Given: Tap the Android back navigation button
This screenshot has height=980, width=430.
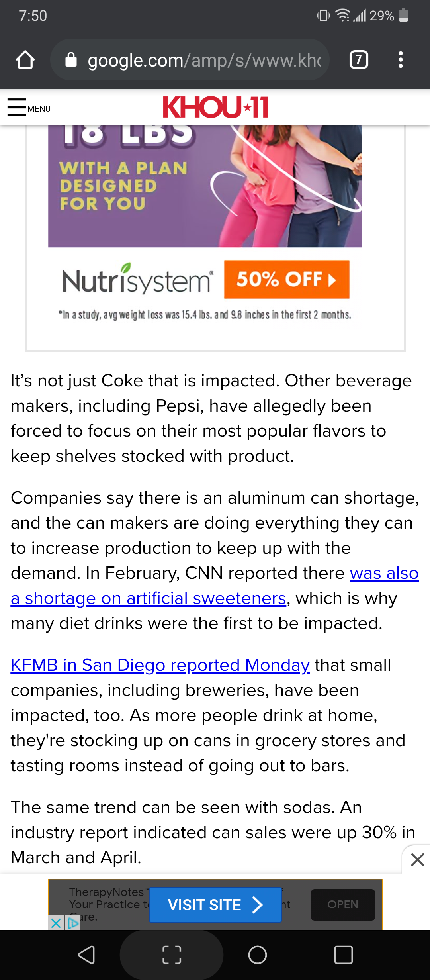Looking at the screenshot, I should click(x=86, y=955).
